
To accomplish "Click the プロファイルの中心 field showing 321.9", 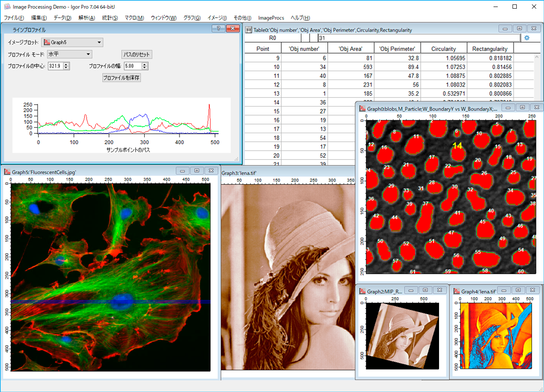I will click(x=55, y=66).
